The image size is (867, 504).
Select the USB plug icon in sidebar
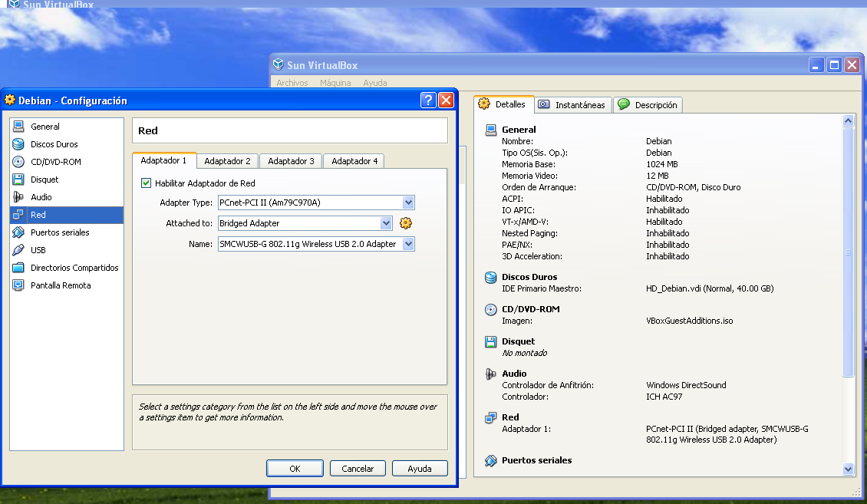click(18, 250)
